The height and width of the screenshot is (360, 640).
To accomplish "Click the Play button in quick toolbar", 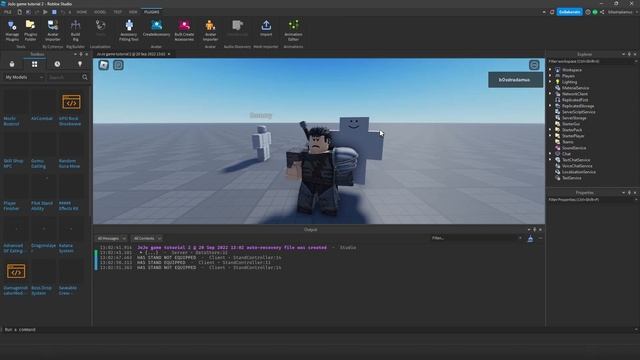I will coord(45,12).
